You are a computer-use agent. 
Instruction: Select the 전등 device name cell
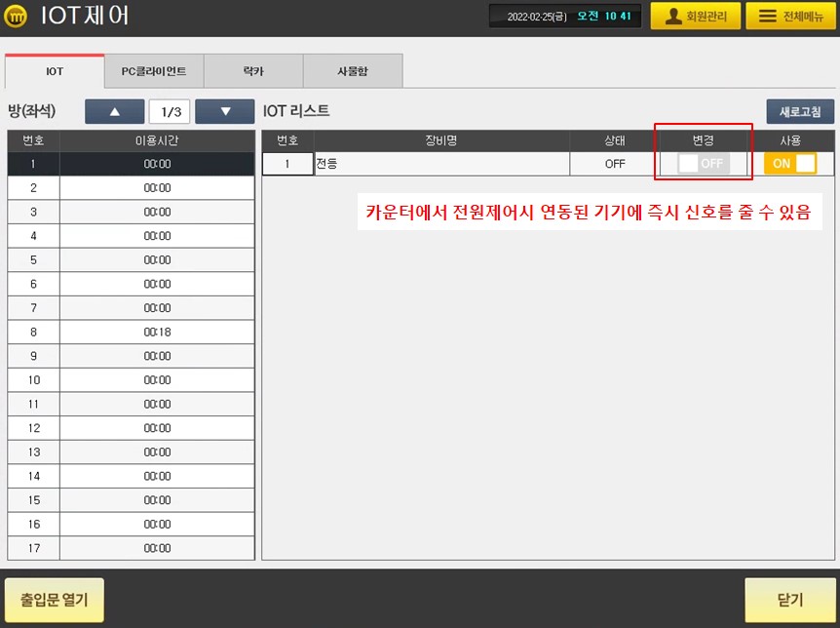441,164
